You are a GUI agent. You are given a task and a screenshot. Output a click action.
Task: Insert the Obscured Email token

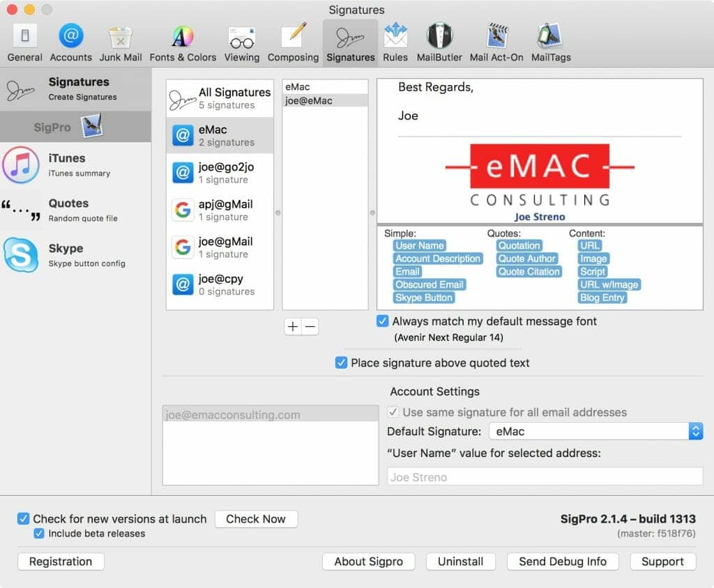[x=430, y=284]
